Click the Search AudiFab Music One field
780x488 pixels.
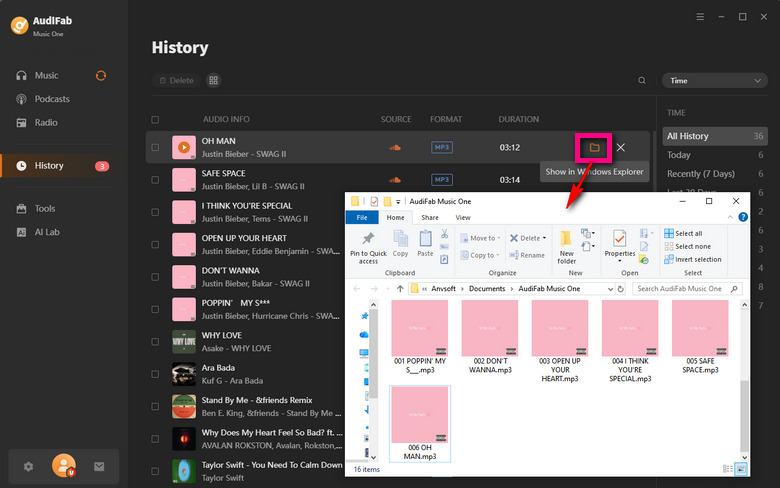point(687,289)
